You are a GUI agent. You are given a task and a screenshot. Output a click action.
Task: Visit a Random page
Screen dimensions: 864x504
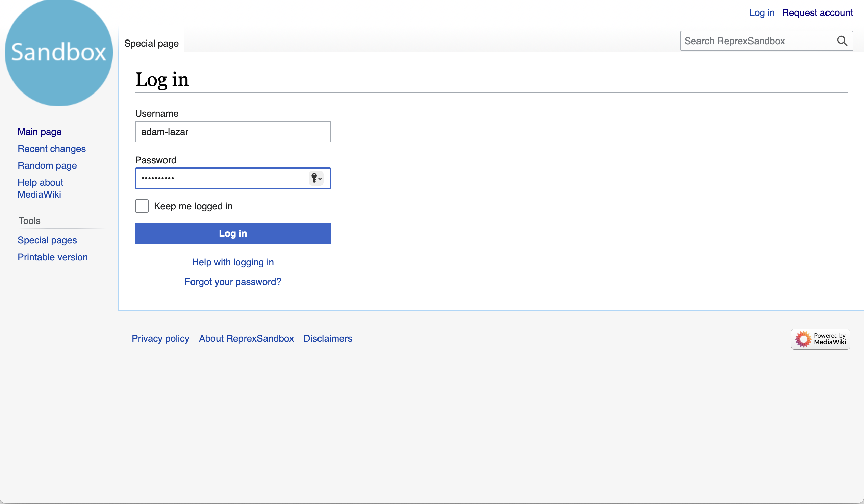(x=47, y=165)
